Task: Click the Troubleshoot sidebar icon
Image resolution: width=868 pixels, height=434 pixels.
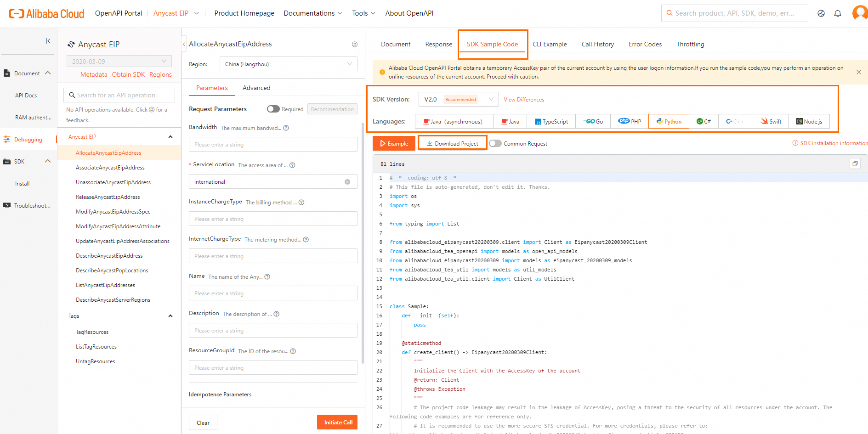Action: pos(7,205)
